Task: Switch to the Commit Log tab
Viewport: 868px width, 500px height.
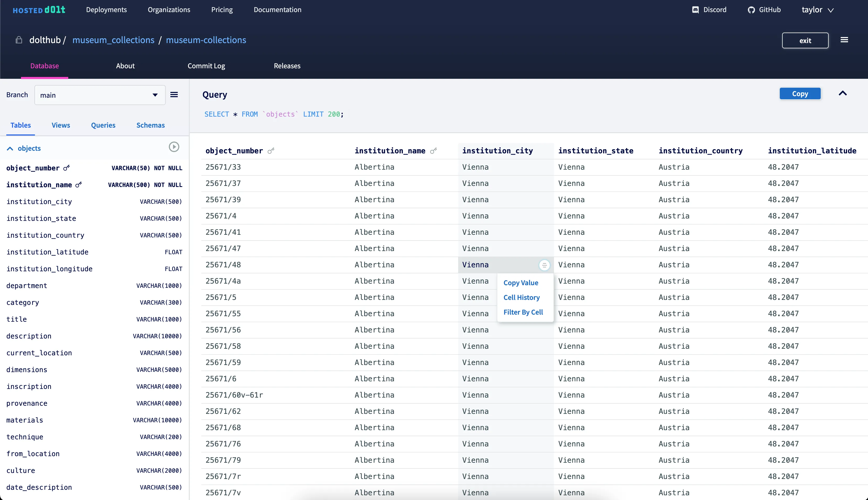Action: point(206,66)
